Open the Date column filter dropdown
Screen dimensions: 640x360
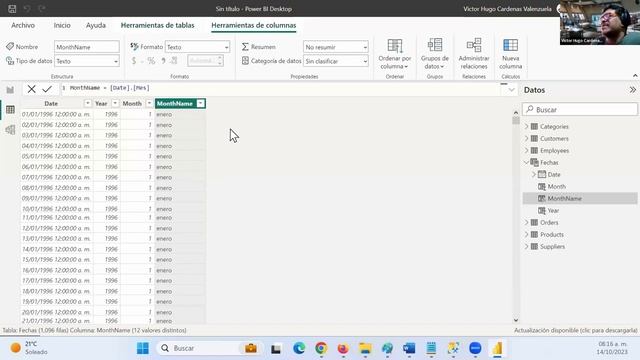[88, 104]
